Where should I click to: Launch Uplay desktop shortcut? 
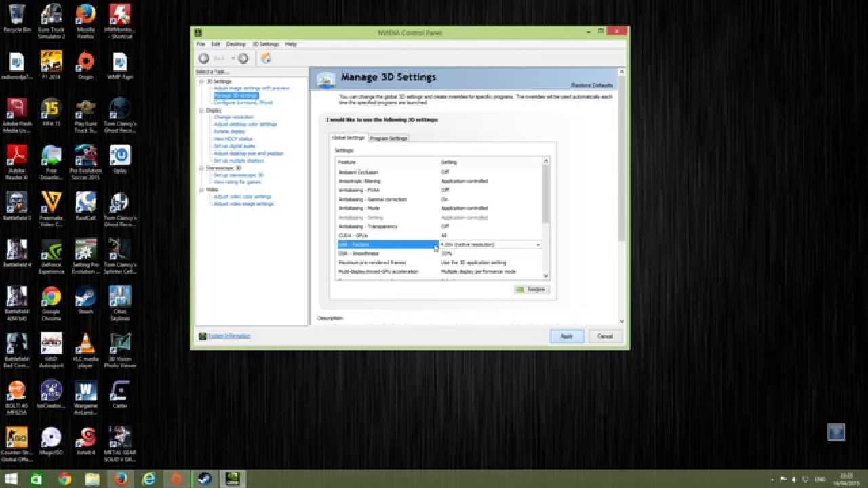(x=120, y=159)
